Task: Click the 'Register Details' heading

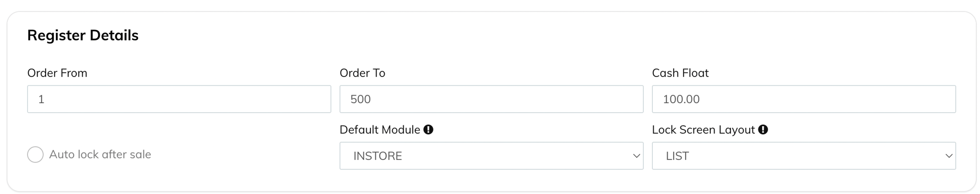Action: tap(83, 35)
